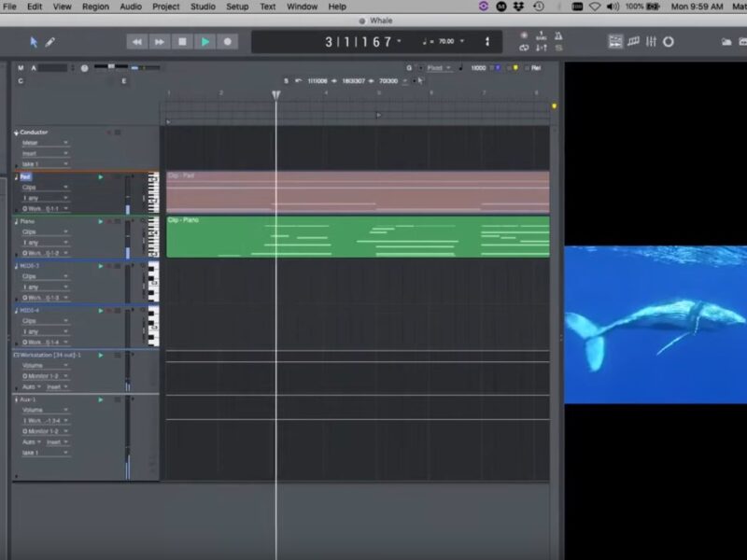The height and width of the screenshot is (560, 747).
Task: Toggle play-enable on the Aux-1 track
Action: [x=100, y=399]
